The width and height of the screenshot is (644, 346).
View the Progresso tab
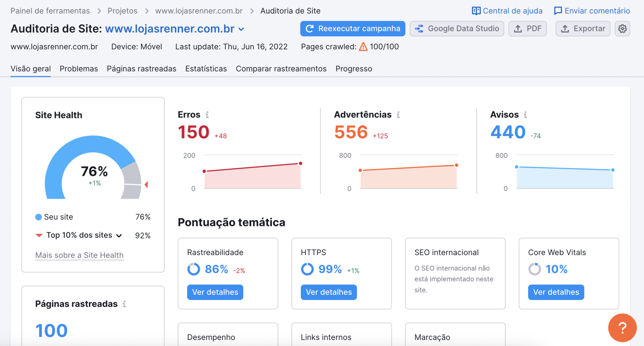[x=354, y=69]
